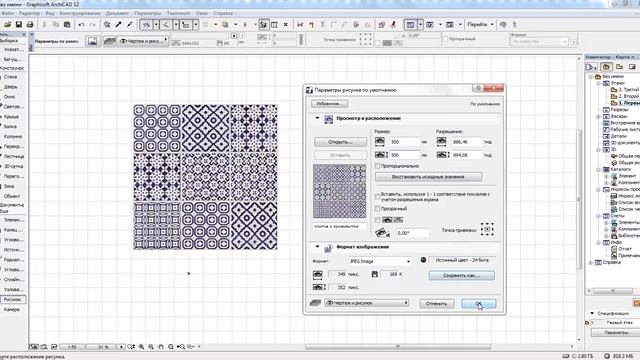This screenshot has width=640, height=360.
Task: Click the zoom in icon in bottom bar
Action: 141,347
